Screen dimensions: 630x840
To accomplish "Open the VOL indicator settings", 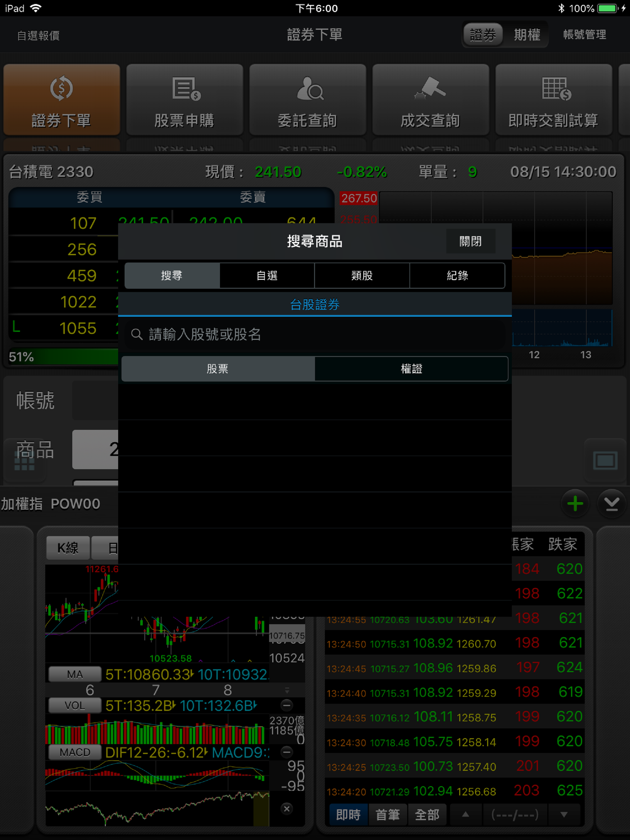I will [x=75, y=705].
